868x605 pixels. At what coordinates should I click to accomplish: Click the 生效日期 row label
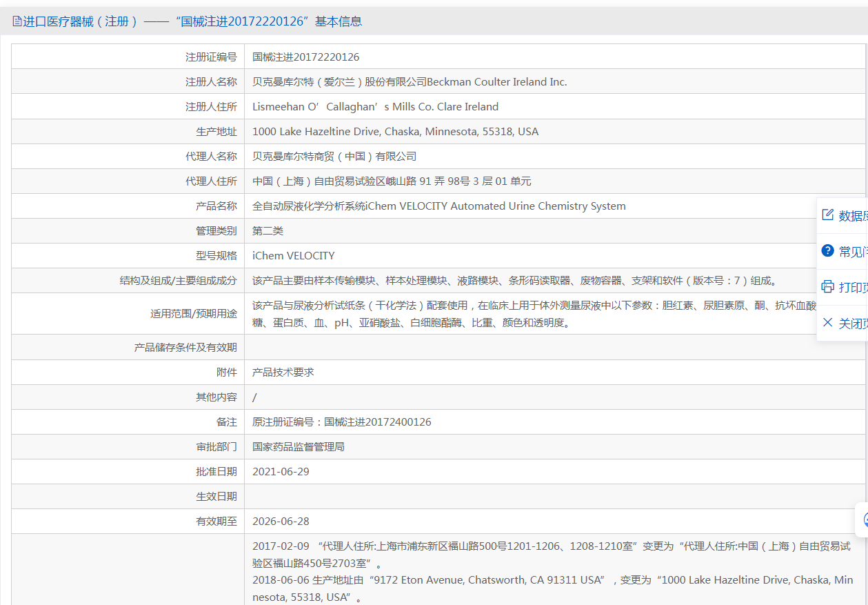point(216,497)
